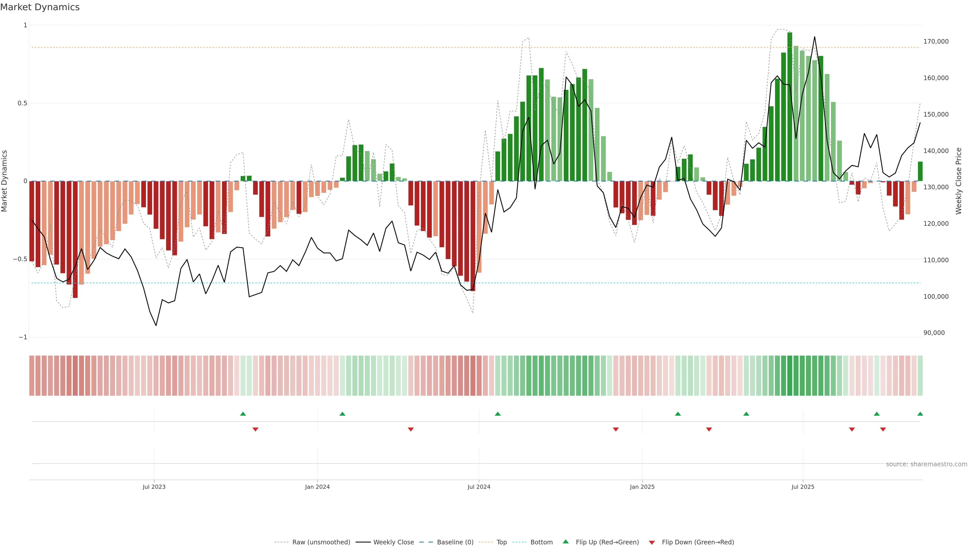
Task: Hide the Top threshold legend series
Action: [x=501, y=542]
